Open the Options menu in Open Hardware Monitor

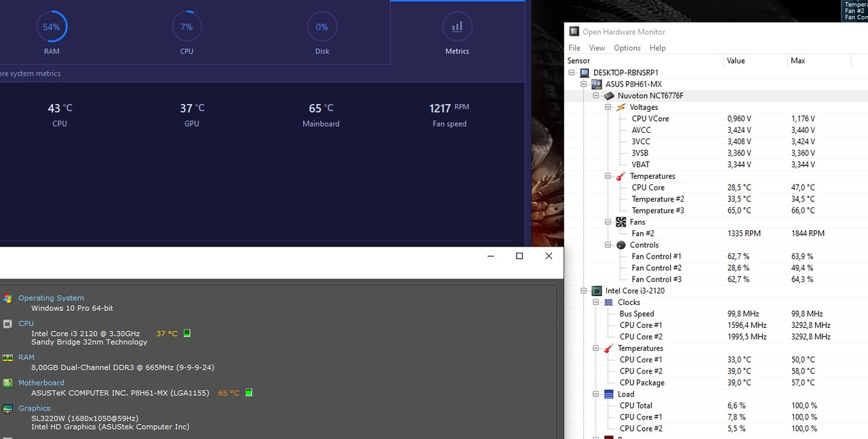[627, 48]
